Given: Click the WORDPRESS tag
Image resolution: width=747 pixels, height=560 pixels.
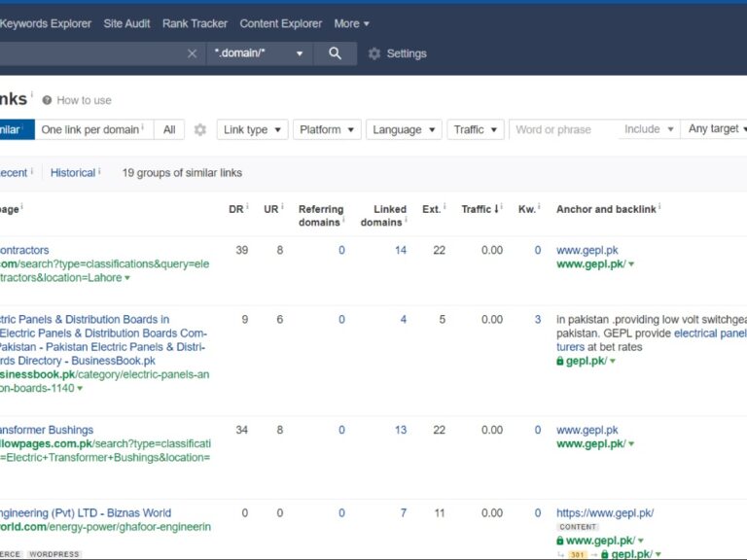Looking at the screenshot, I should pyautogui.click(x=54, y=554).
